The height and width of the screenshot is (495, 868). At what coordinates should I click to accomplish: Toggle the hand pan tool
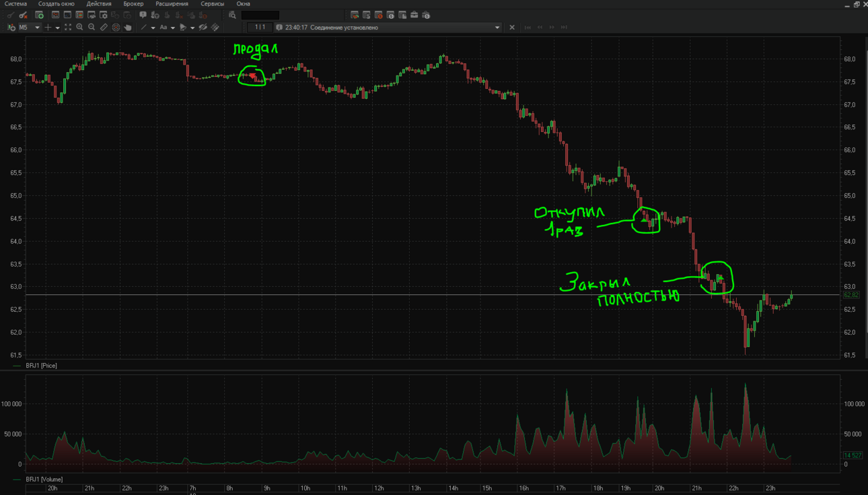(128, 28)
